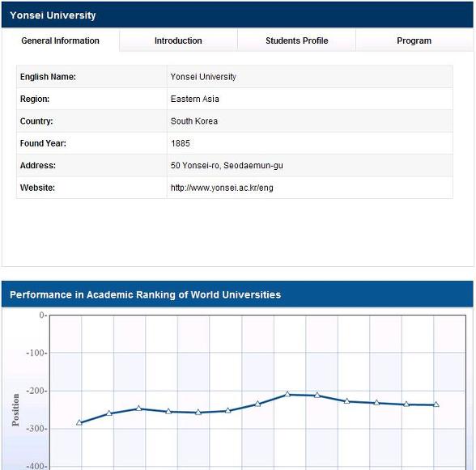Image resolution: width=476 pixels, height=470 pixels.
Task: Switch to the General Information tab
Action: [60, 40]
